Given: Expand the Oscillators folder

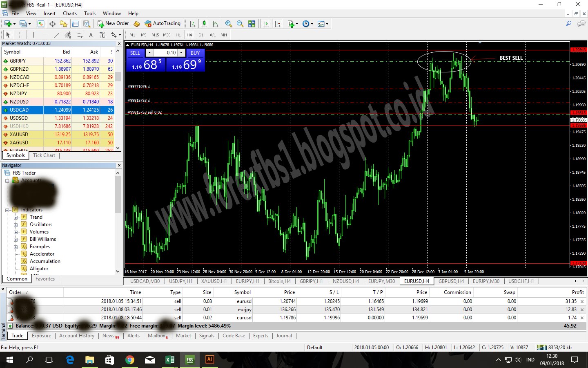Looking at the screenshot, I should [x=16, y=224].
